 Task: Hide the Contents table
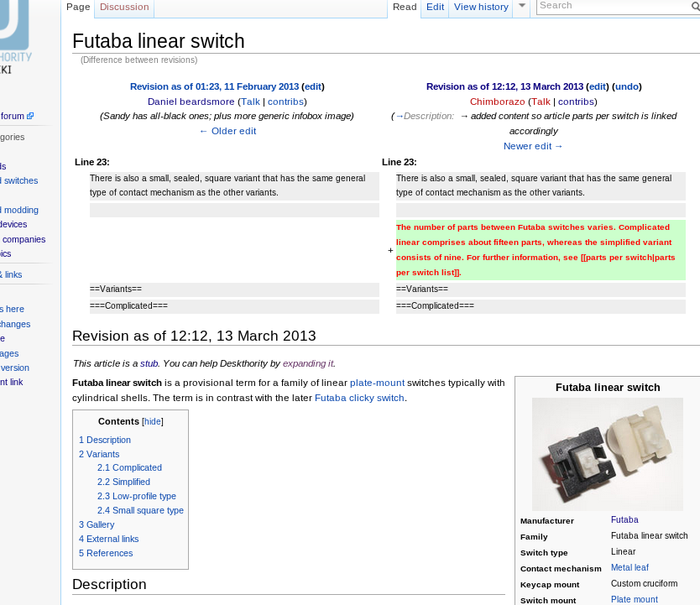(152, 421)
